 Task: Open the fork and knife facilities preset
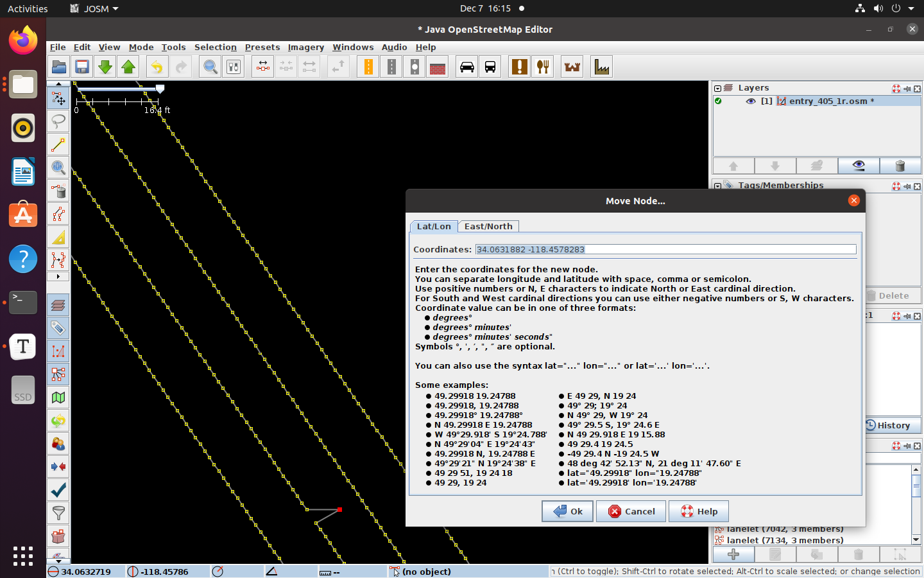pos(543,67)
